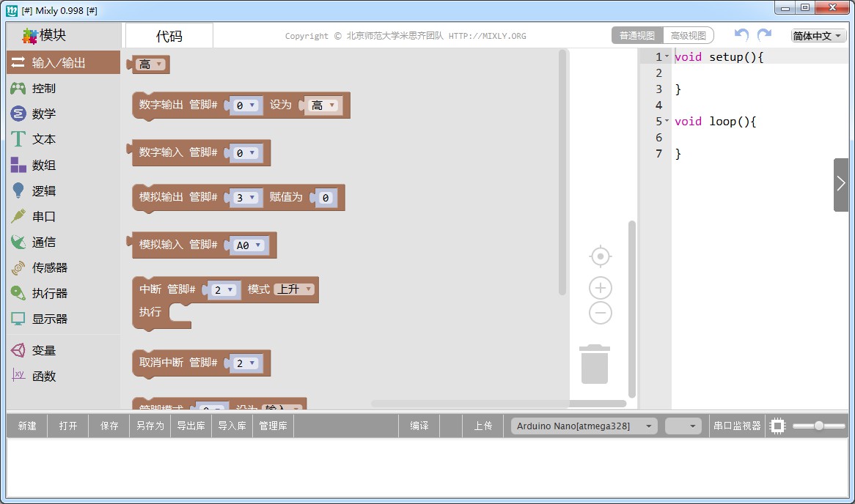Click the block flyout vertical scrollbar

coord(562,172)
